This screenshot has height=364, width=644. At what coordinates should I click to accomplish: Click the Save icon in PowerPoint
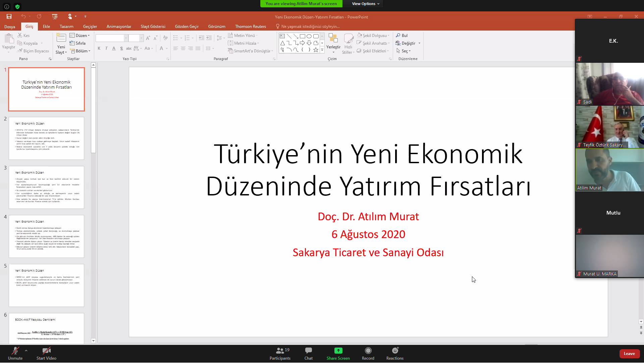point(9,16)
